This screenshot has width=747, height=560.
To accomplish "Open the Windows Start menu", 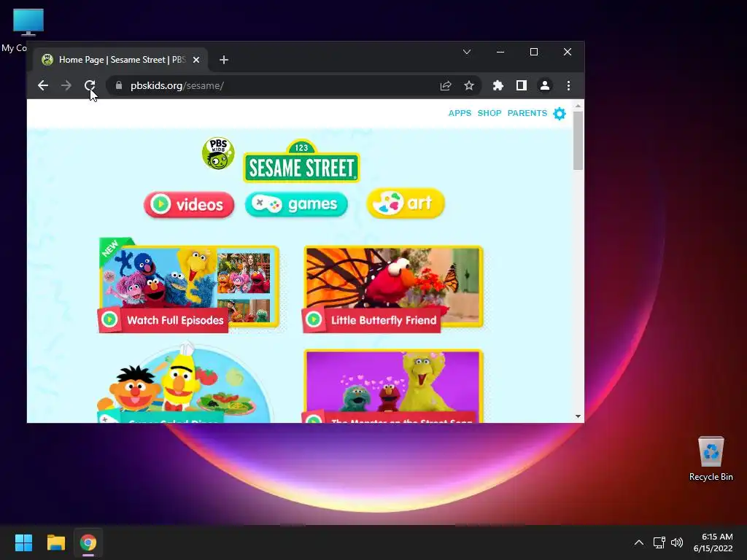I will click(23, 542).
